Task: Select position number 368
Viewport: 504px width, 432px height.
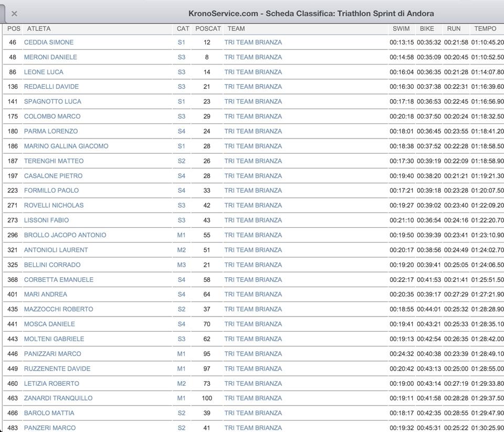Action: point(13,280)
